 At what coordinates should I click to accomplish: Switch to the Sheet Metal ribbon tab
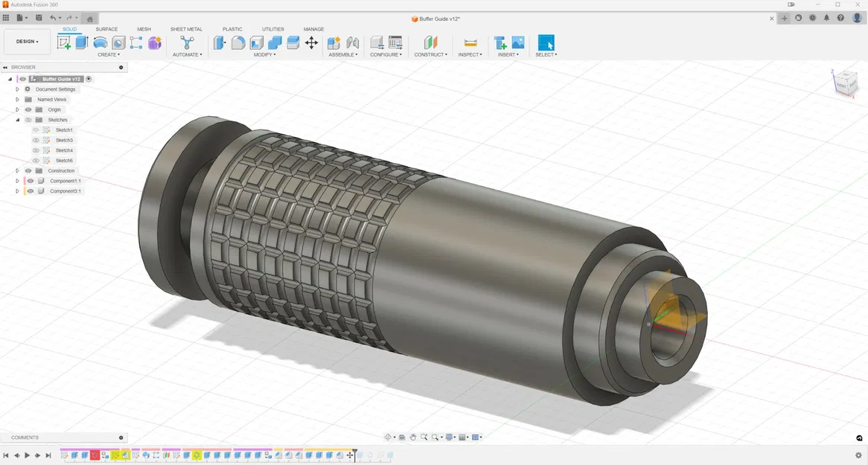(x=185, y=29)
